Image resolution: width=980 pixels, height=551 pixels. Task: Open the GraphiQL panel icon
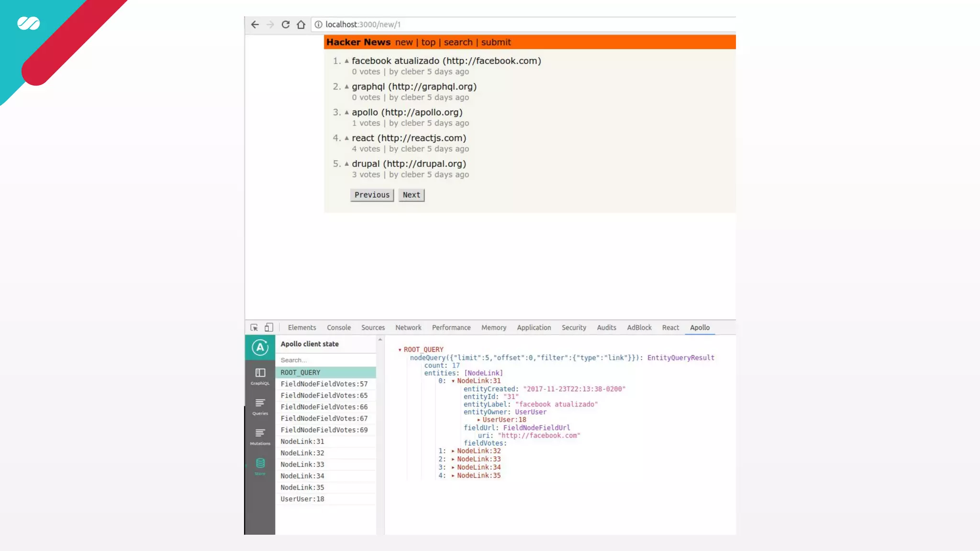(x=260, y=376)
